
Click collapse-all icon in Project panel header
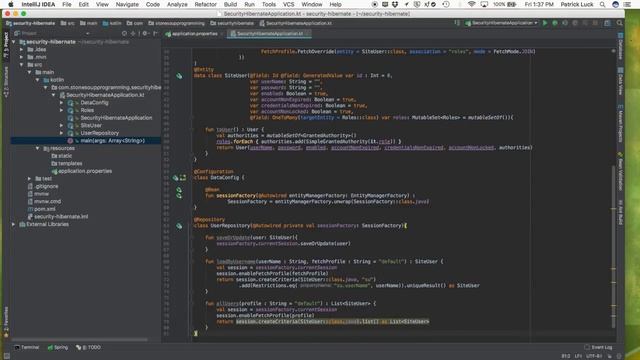[133, 33]
